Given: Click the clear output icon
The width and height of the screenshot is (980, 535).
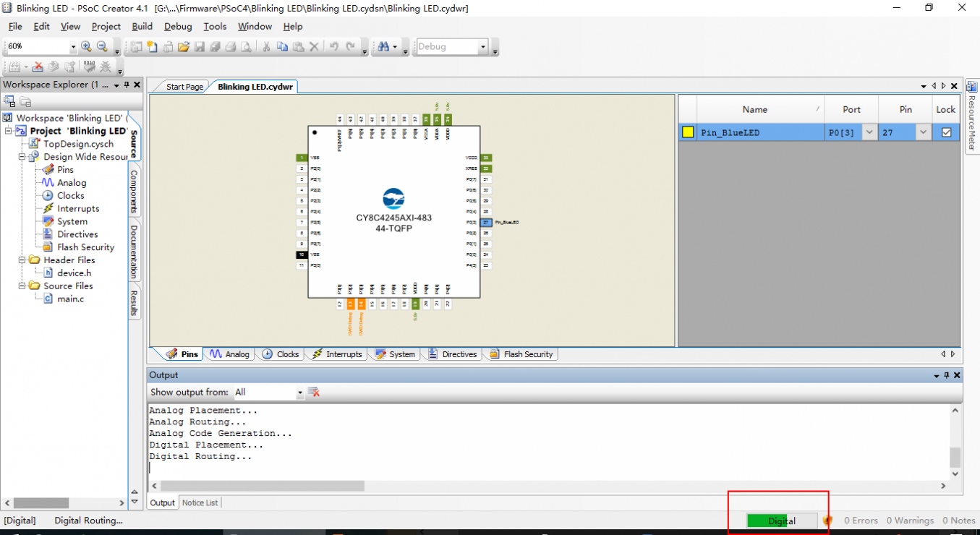Looking at the screenshot, I should [x=314, y=392].
